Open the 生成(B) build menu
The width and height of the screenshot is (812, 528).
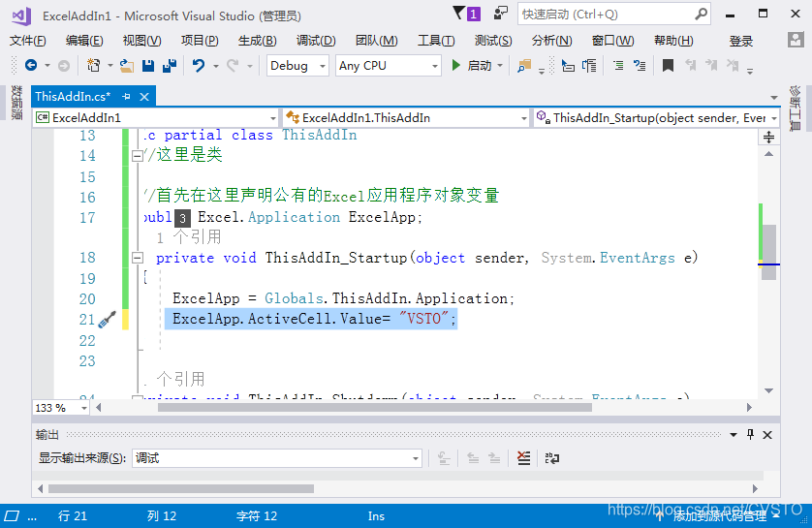[257, 41]
